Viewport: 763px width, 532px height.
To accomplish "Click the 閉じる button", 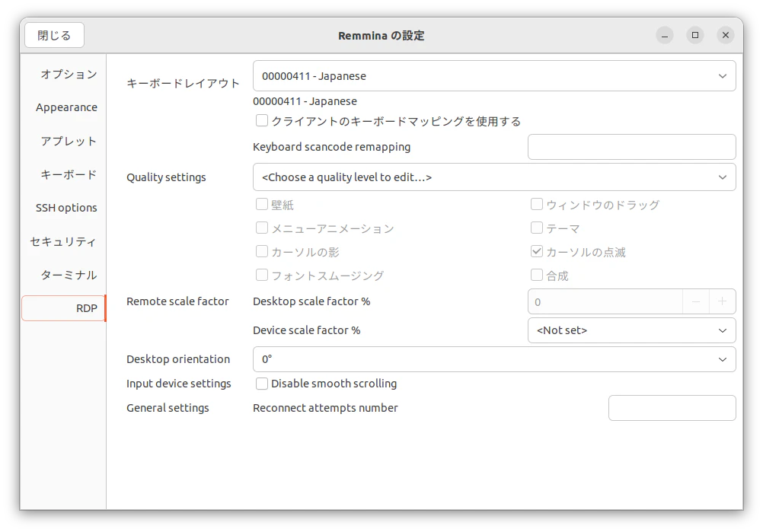I will 54,35.
